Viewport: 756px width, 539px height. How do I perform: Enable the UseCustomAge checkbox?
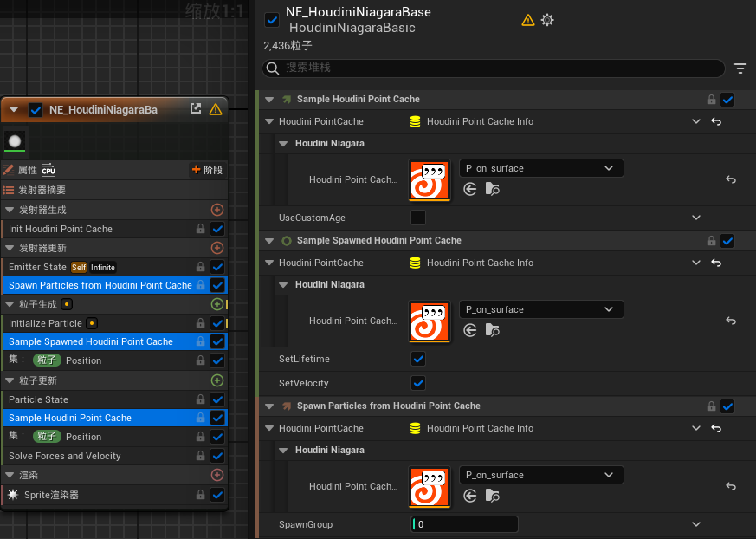[418, 218]
